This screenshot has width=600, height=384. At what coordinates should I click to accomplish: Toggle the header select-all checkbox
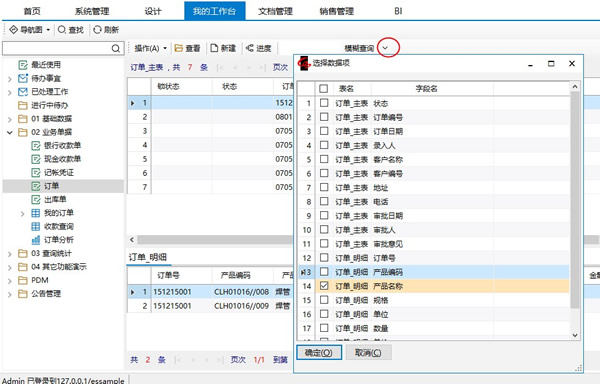tap(323, 88)
